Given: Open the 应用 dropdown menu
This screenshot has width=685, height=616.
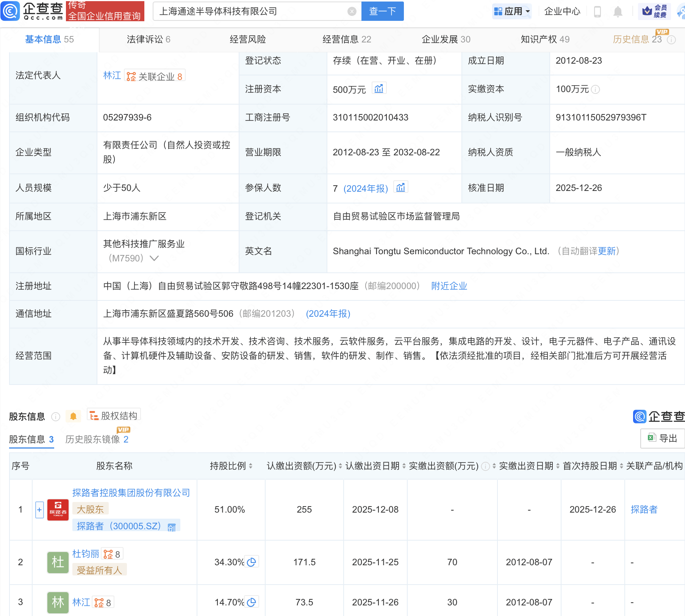Looking at the screenshot, I should (x=512, y=11).
